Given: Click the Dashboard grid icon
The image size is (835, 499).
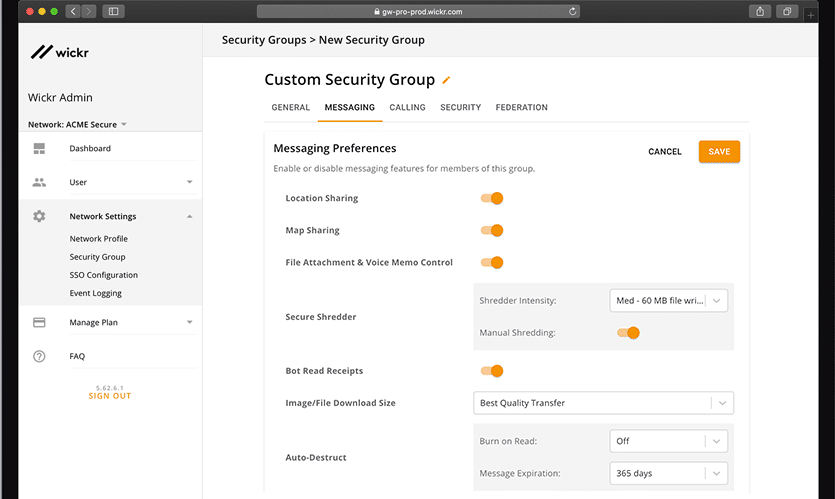Looking at the screenshot, I should click(39, 149).
